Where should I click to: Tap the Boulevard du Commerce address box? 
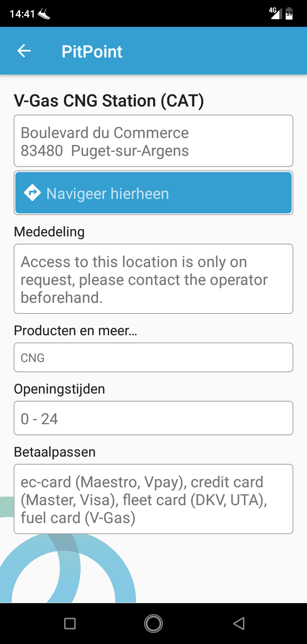[x=153, y=141]
